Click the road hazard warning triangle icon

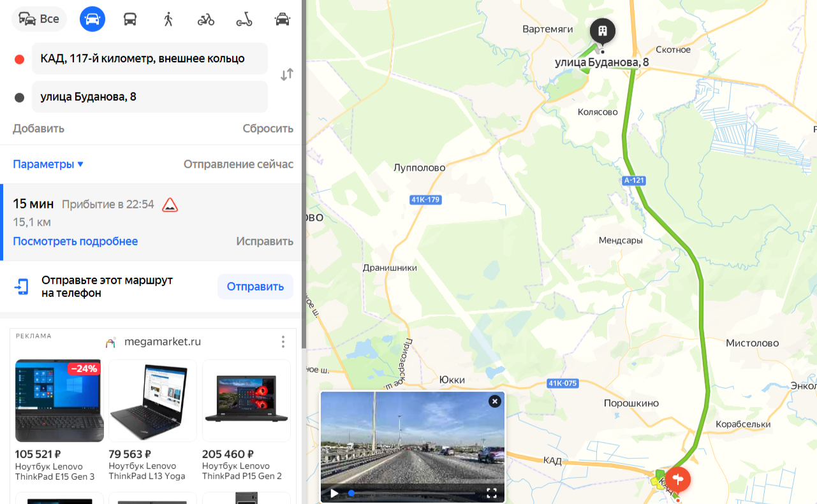[x=170, y=205]
